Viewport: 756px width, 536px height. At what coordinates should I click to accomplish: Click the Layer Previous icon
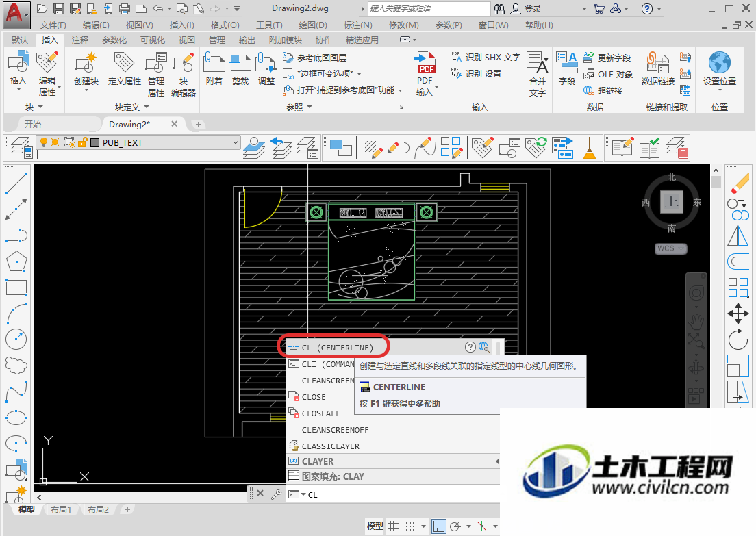281,147
